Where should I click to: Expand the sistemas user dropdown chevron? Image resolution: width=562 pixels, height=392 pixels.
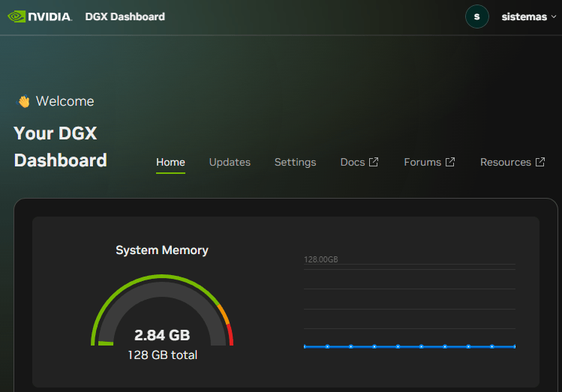pos(554,16)
